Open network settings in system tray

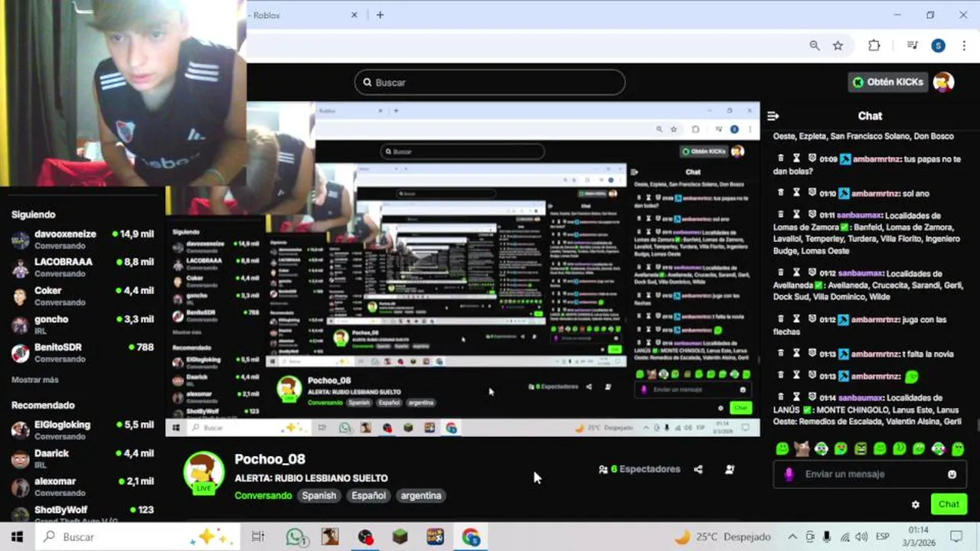click(x=844, y=537)
